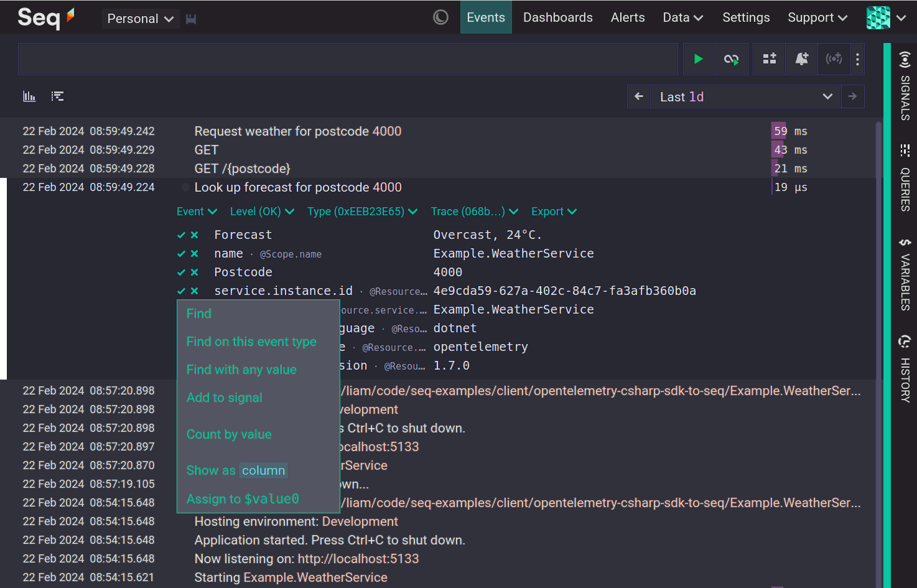Click the check mark beside service.instance.id
The width and height of the screenshot is (917, 588).
tap(181, 291)
